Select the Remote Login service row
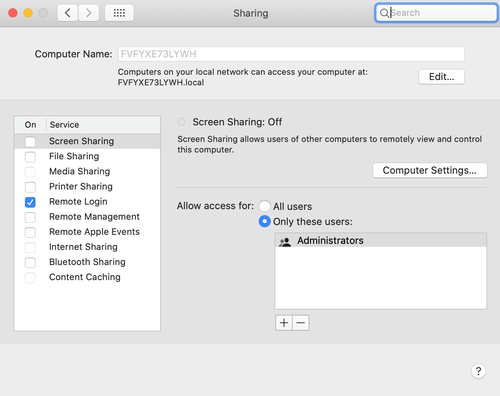Viewport: 500px width, 396px height. (x=87, y=202)
